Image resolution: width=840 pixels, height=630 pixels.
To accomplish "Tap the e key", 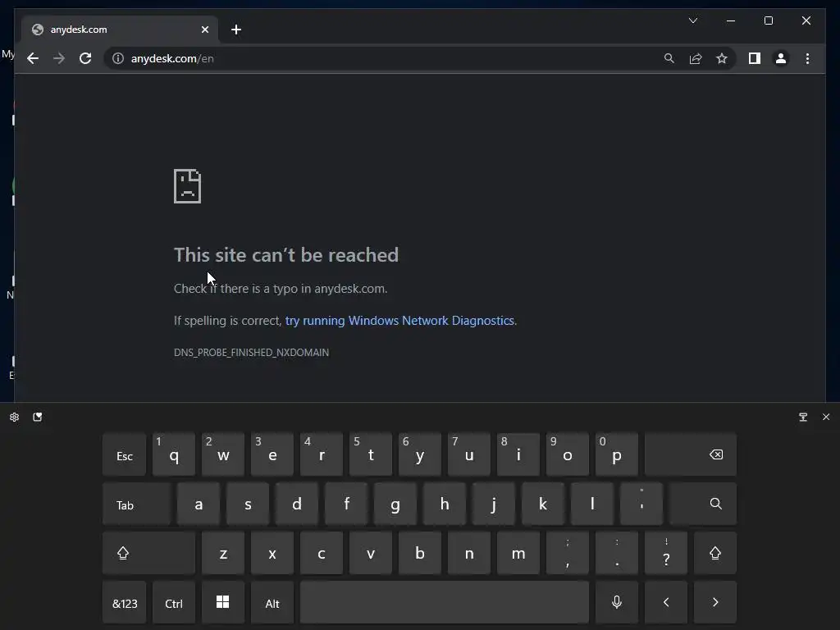I will click(x=272, y=454).
